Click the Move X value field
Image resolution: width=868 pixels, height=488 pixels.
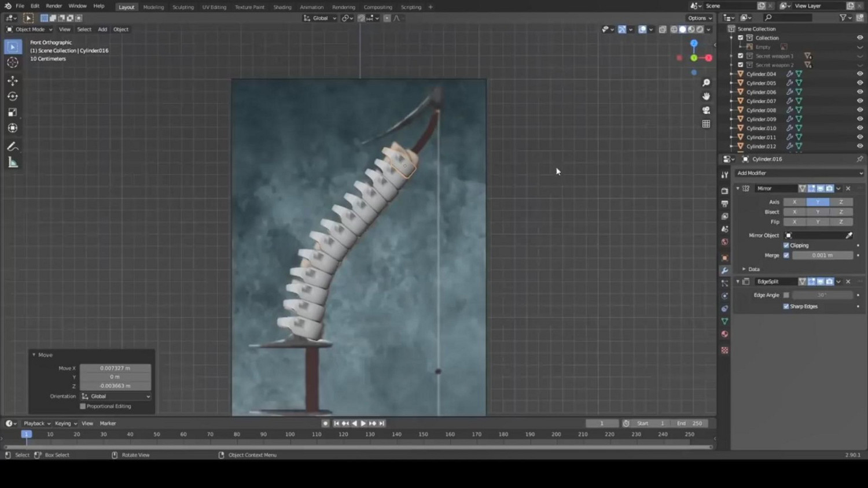pos(115,368)
